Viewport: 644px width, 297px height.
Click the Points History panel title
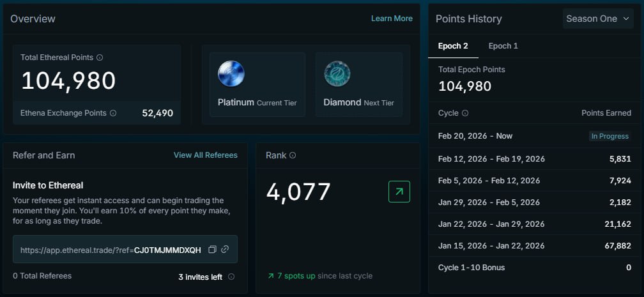pos(469,19)
